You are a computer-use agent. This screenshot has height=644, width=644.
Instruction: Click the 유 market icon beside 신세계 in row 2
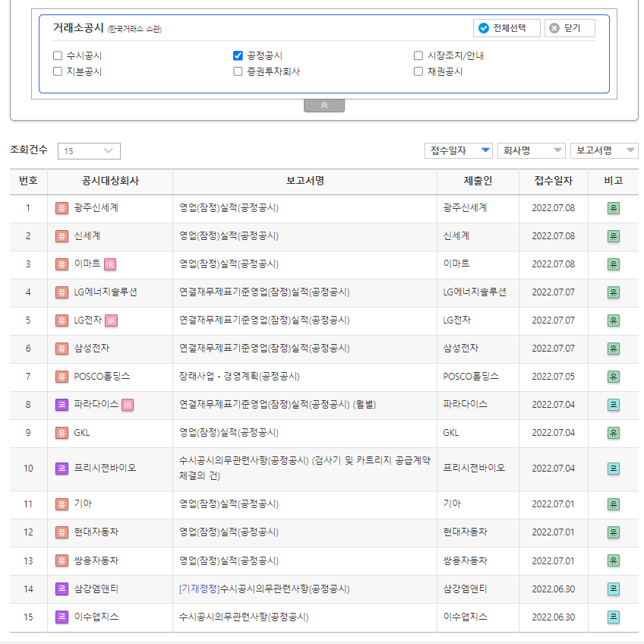[62, 236]
